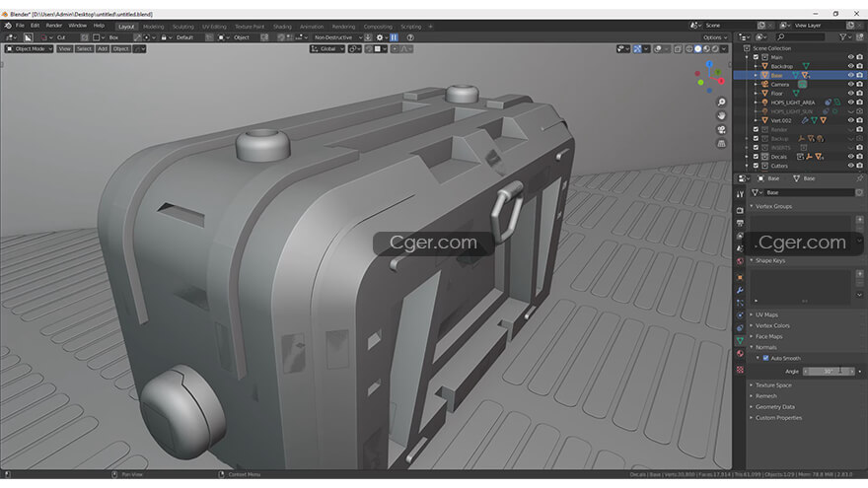Switch to the Sculpting workspace tab
Viewport: 868px width, 488px height.
183,27
